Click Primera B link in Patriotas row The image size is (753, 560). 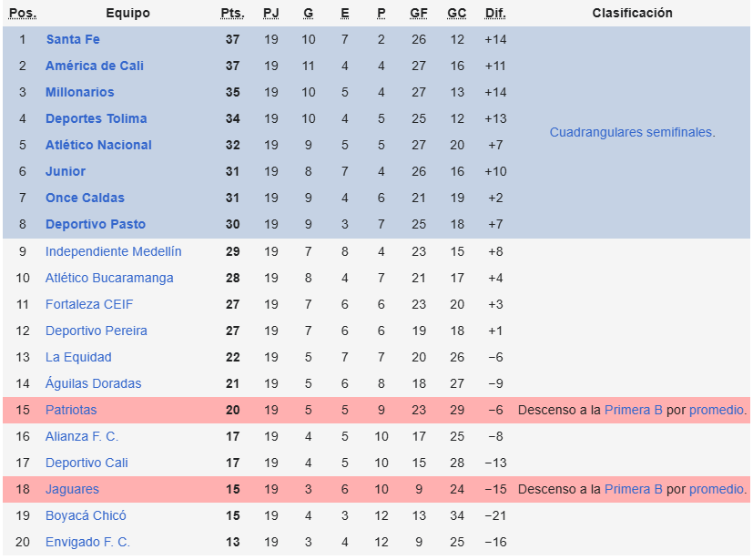pyautogui.click(x=633, y=410)
